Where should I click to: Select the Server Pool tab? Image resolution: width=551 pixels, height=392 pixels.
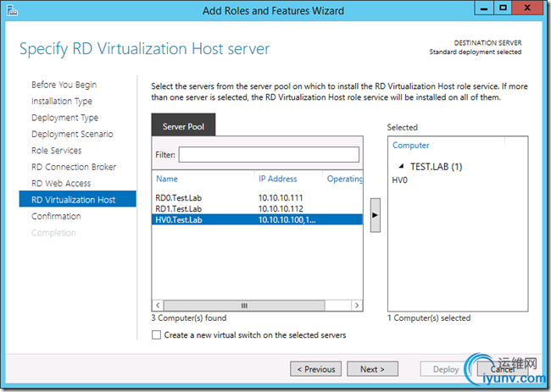tap(183, 127)
